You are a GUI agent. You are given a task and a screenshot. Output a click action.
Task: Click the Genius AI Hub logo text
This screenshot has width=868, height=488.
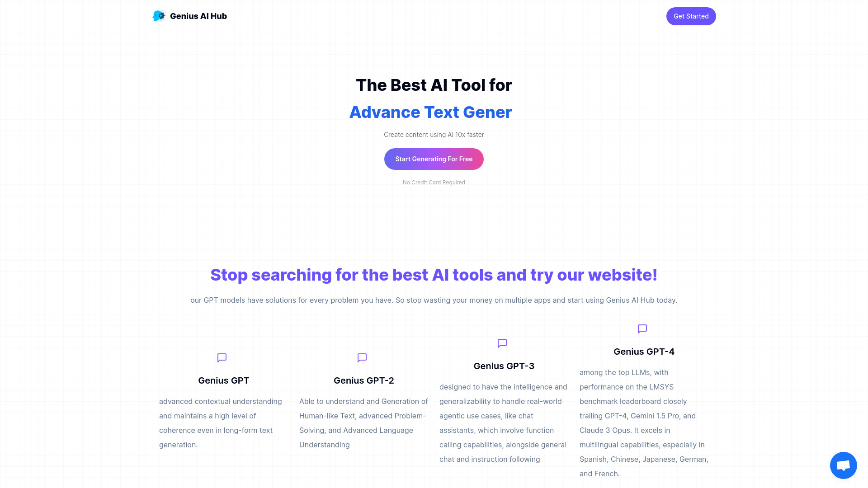coord(198,16)
